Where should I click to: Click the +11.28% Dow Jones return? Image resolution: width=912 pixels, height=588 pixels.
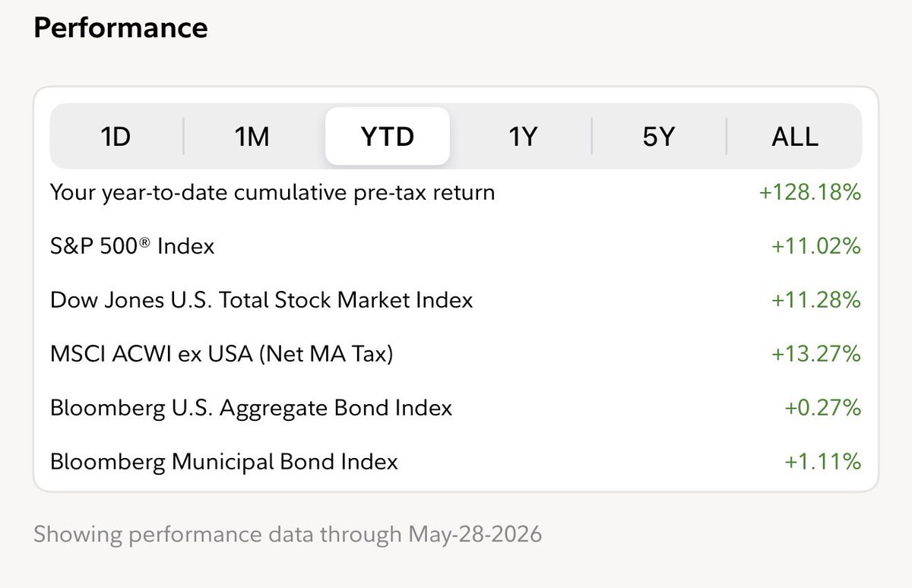click(816, 300)
